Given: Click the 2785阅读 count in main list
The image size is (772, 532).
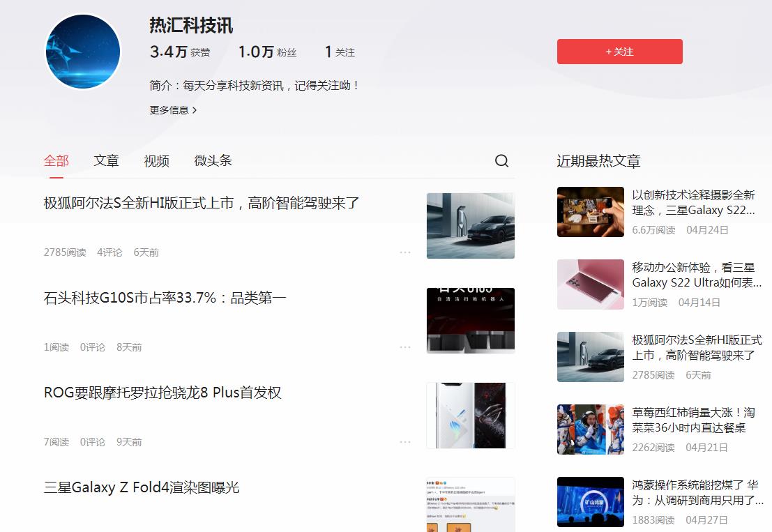Looking at the screenshot, I should [x=64, y=252].
